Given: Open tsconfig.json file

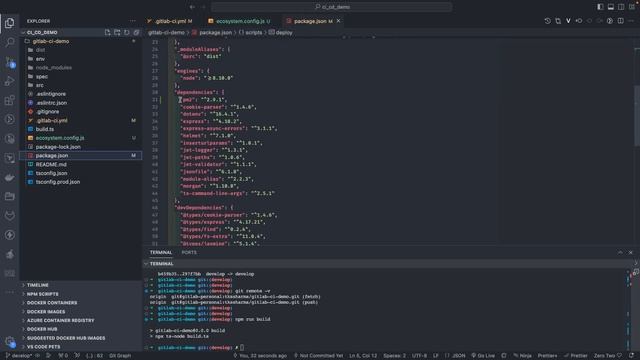Looking at the screenshot, I should click(x=81, y=173).
